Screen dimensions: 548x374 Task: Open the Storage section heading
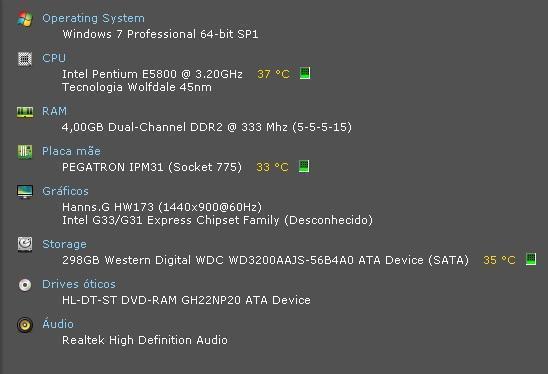64,244
